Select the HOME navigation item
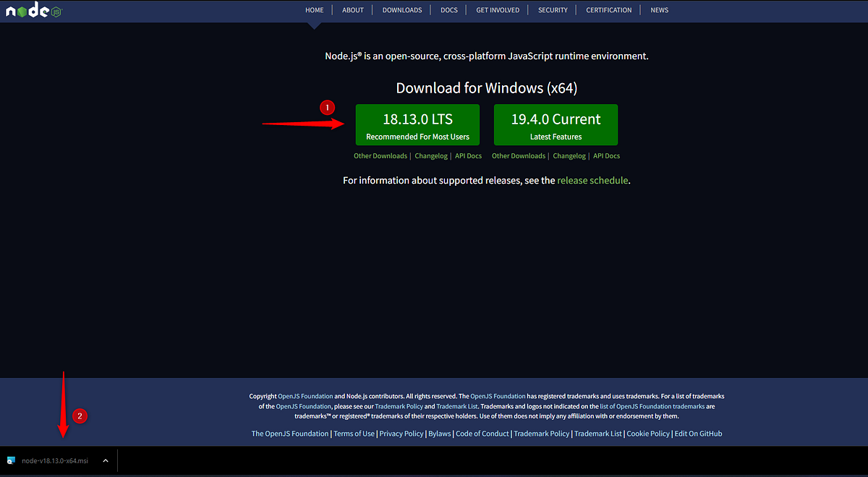Image resolution: width=868 pixels, height=477 pixels. click(x=314, y=9)
